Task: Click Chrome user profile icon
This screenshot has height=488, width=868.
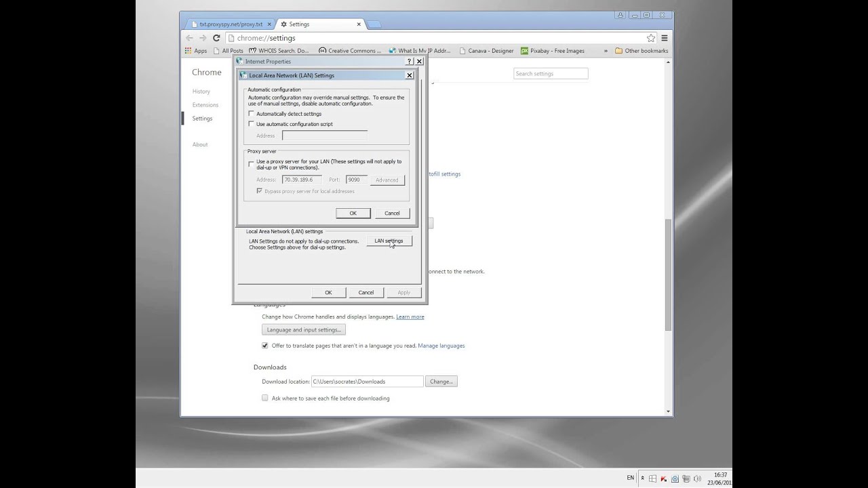Action: click(620, 15)
